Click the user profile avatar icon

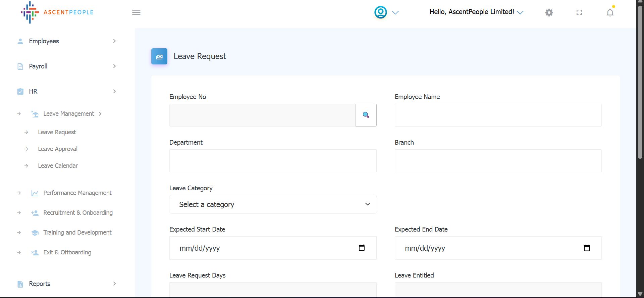click(381, 12)
